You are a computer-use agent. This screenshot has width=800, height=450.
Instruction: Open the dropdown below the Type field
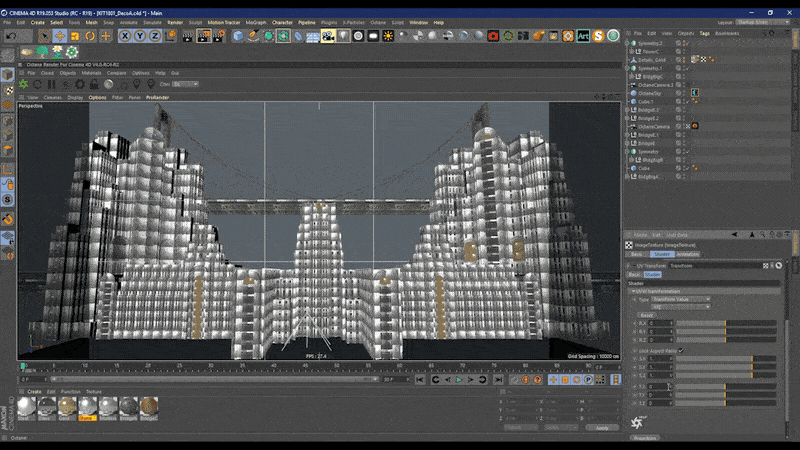click(x=681, y=307)
